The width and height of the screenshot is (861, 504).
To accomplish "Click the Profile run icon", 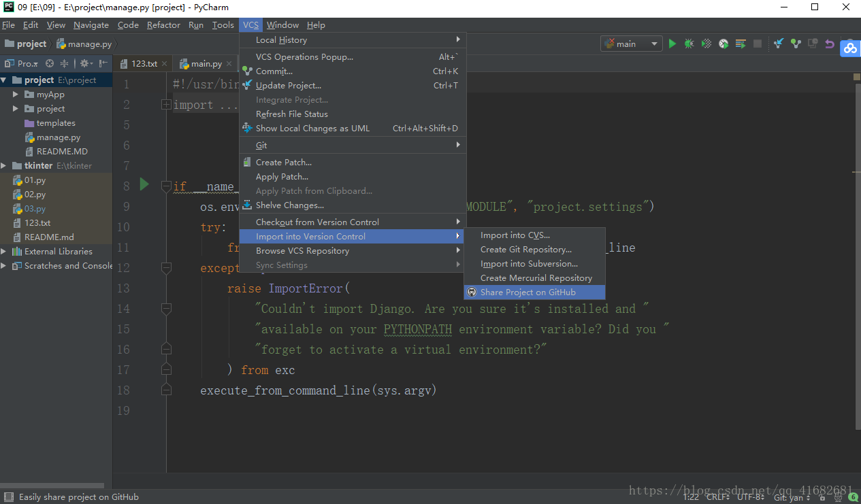I will pyautogui.click(x=724, y=44).
